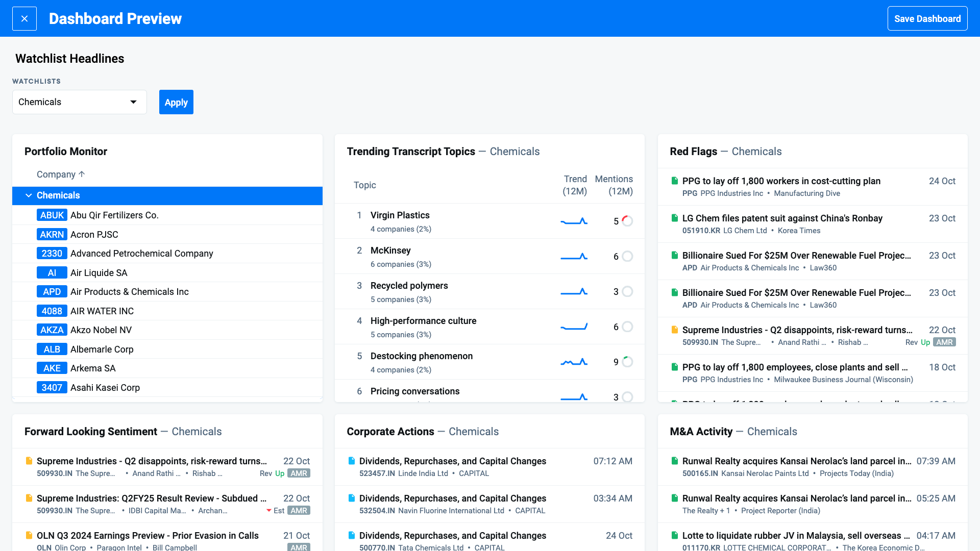
Task: Click the Topic column header
Action: (364, 185)
